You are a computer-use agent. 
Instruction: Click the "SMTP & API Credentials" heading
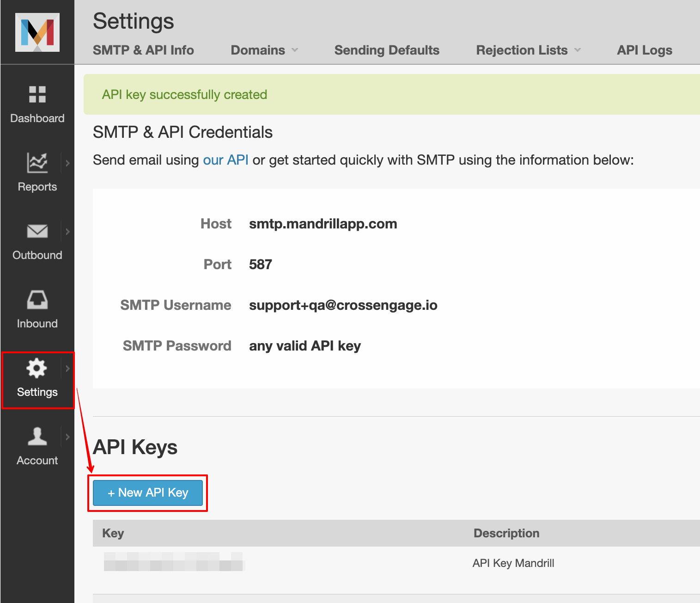[x=183, y=132]
